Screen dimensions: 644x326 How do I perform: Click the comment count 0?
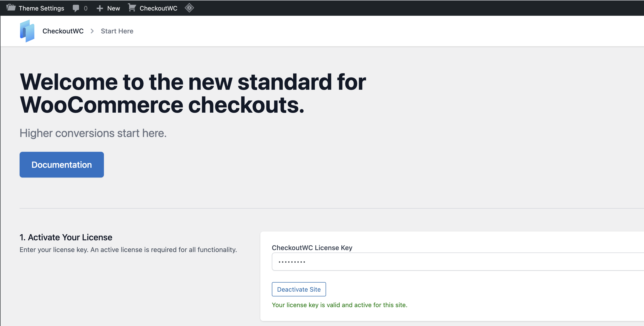[x=86, y=8]
